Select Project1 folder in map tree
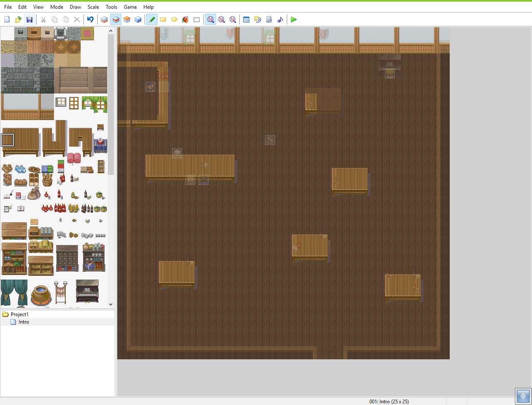Viewport: 532px width, 405px height. [x=20, y=314]
